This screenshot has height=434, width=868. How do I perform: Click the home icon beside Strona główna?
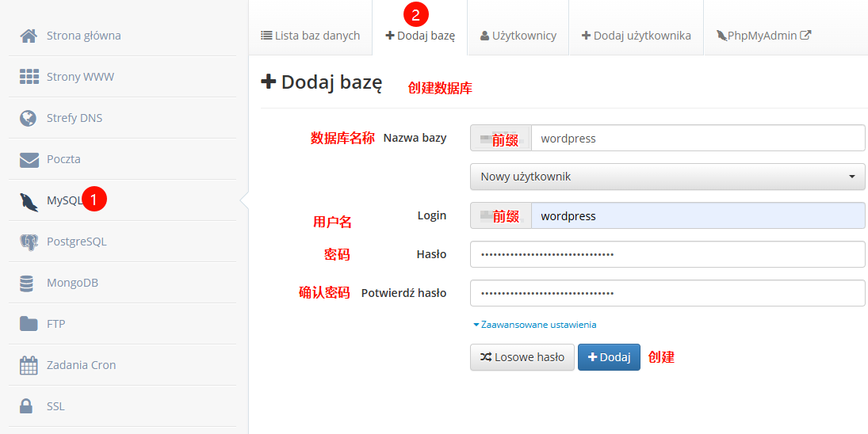29,36
